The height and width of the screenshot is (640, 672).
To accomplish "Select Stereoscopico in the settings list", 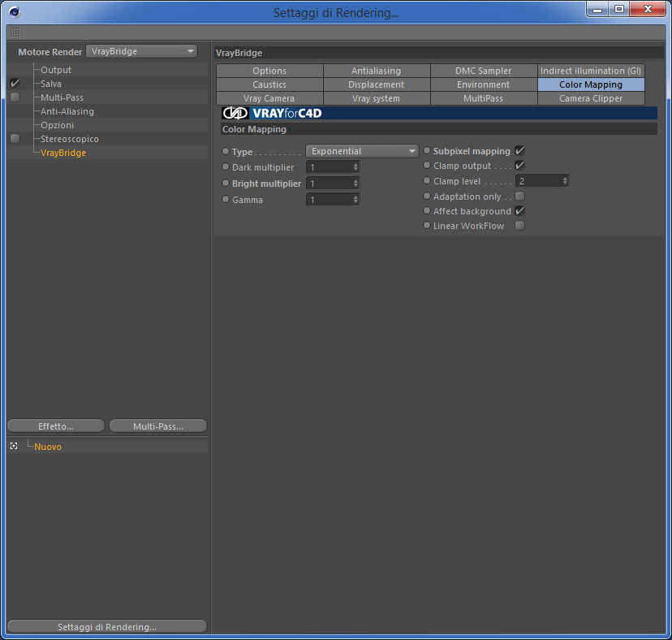I will coord(70,138).
